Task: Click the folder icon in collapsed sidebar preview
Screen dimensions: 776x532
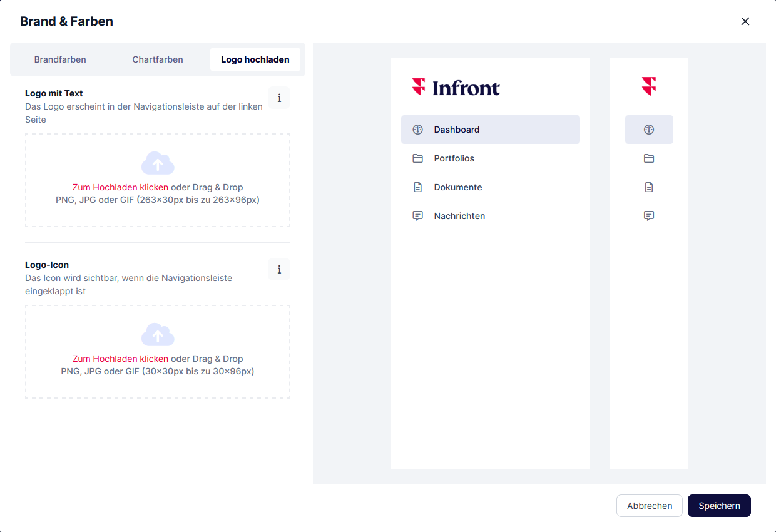Action: click(x=649, y=158)
